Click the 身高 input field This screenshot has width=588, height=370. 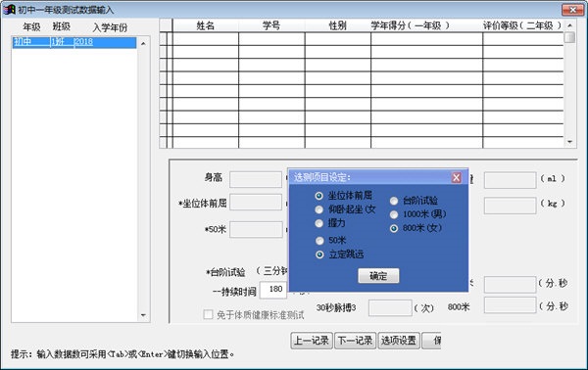pyautogui.click(x=256, y=179)
